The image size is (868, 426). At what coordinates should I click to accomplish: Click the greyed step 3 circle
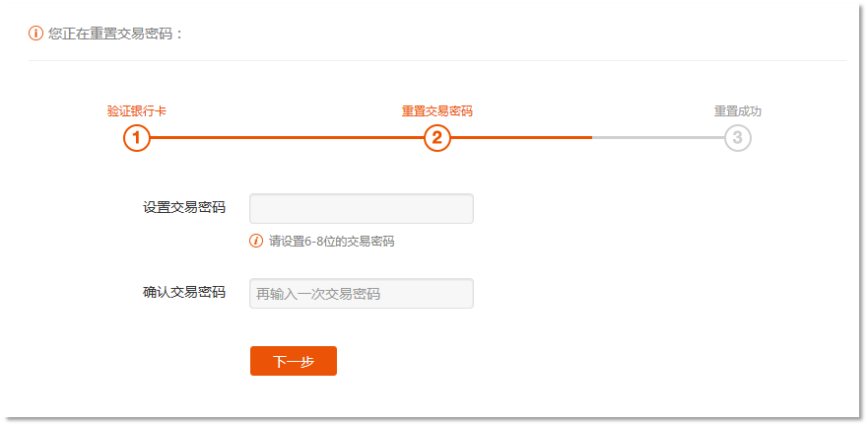(738, 138)
